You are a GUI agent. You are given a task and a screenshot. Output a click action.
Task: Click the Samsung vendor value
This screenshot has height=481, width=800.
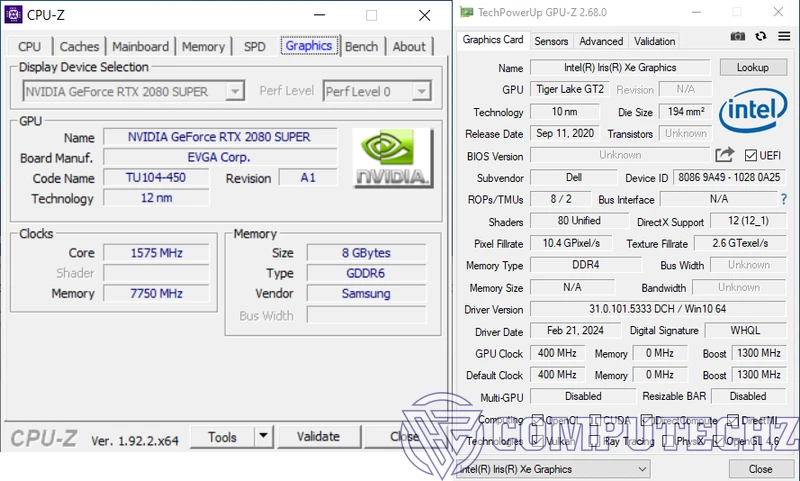(366, 293)
